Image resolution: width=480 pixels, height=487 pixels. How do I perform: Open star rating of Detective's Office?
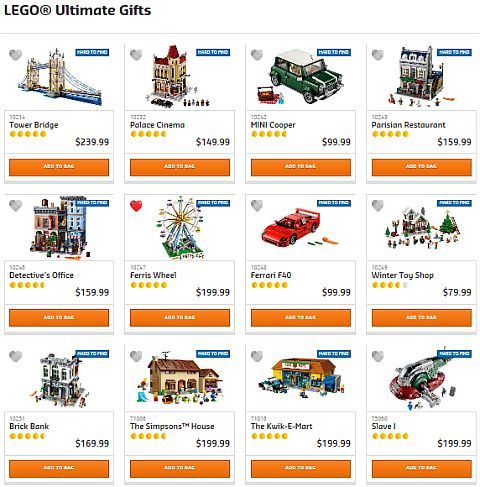(27, 285)
